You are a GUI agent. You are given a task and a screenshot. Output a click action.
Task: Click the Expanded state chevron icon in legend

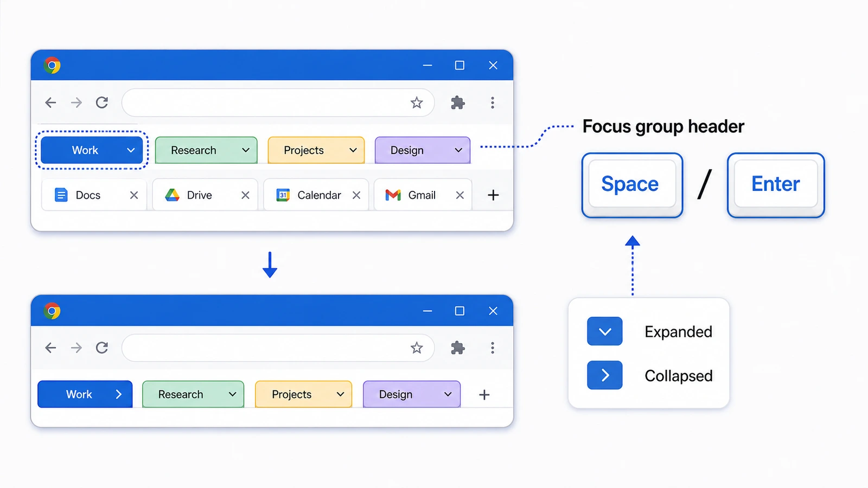click(x=605, y=331)
